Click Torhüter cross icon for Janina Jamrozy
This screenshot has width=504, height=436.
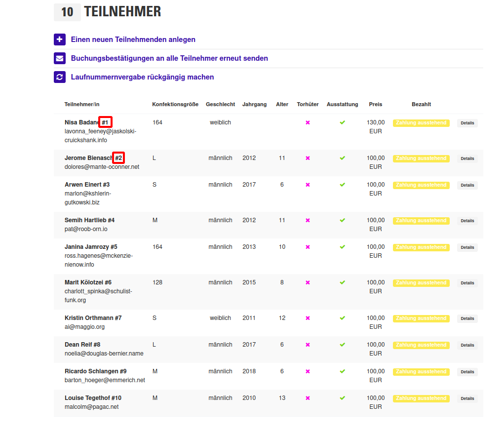click(x=308, y=247)
